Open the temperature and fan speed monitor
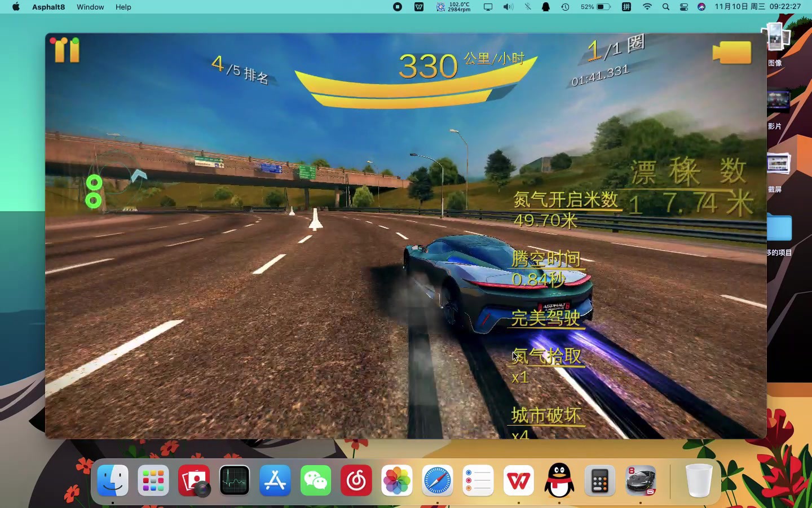 click(x=453, y=7)
